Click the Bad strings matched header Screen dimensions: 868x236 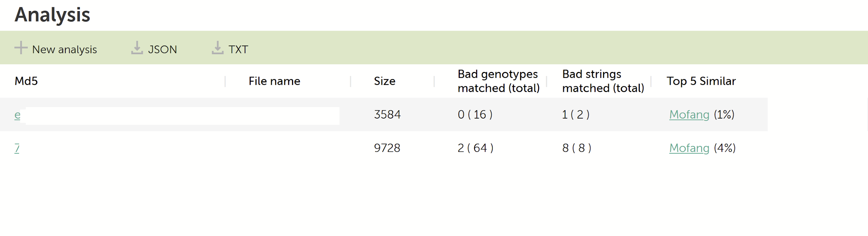coord(603,81)
